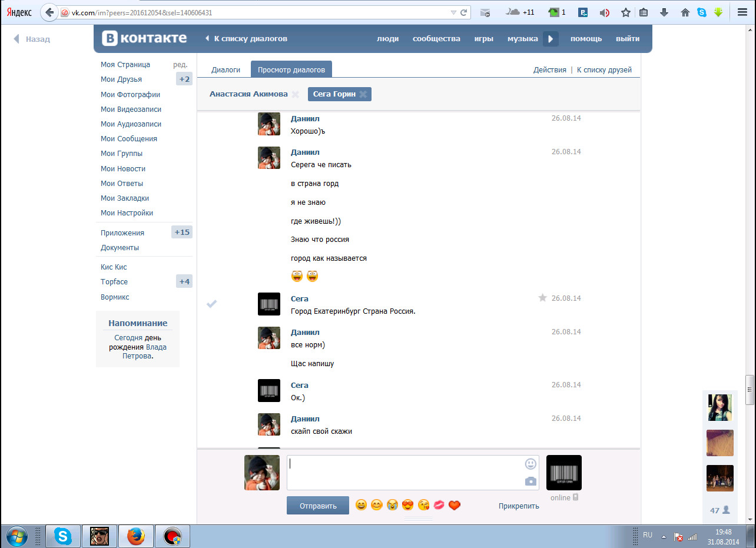Open Вормикс app link
The height and width of the screenshot is (548, 756).
pos(115,297)
